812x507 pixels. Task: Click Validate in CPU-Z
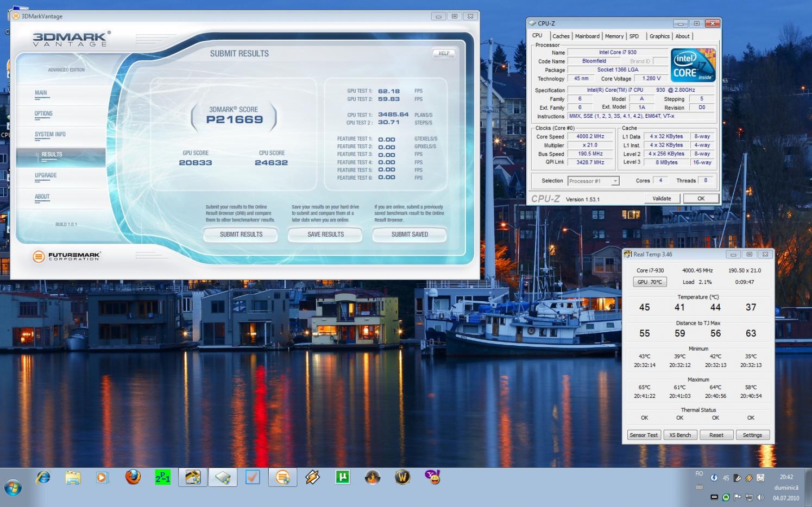pyautogui.click(x=662, y=199)
